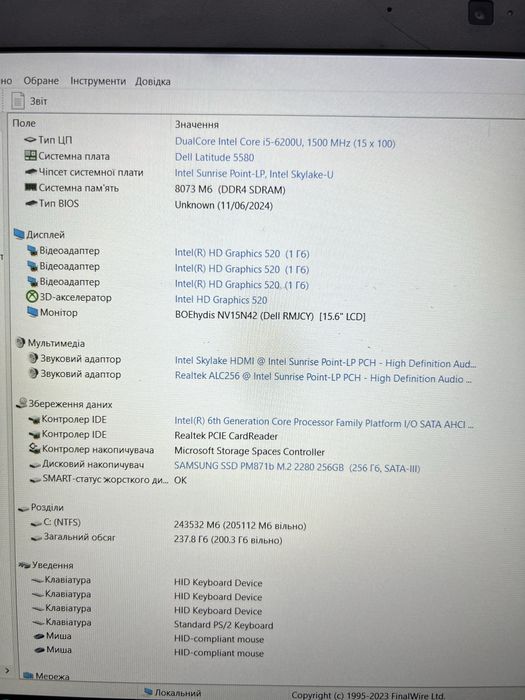The height and width of the screenshot is (700, 525).
Task: Select Microsoft Storage Spaces Controller value
Action: click(x=249, y=451)
